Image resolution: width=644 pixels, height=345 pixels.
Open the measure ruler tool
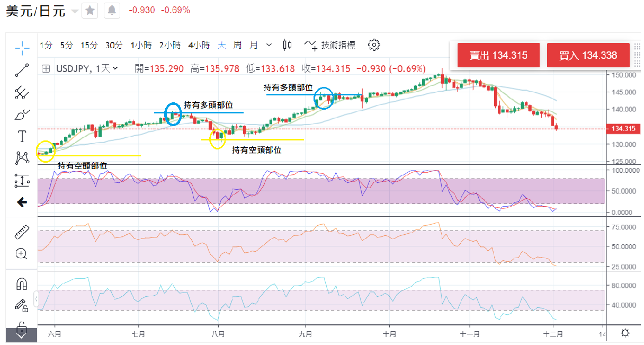click(22, 232)
